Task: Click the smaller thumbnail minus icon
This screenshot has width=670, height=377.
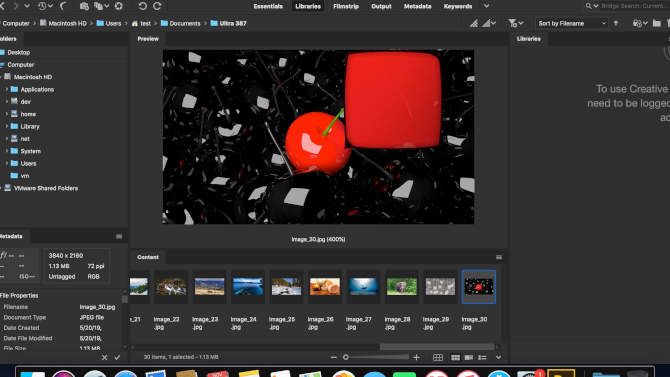Action: [334, 357]
